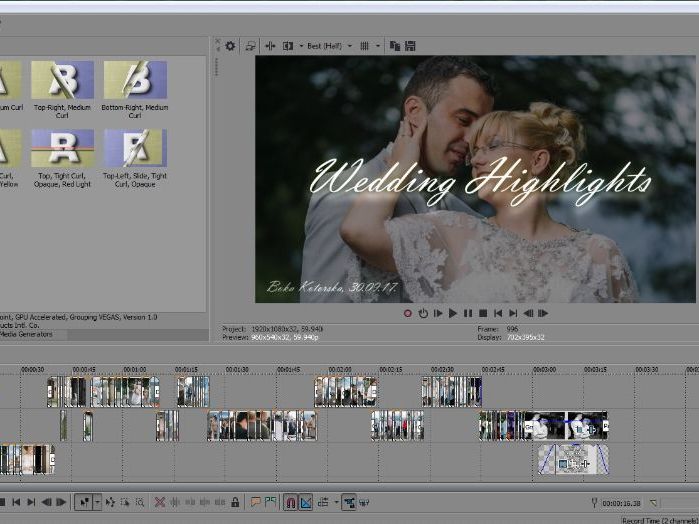Start playback with preview Play button
The height and width of the screenshot is (524, 699).
click(x=452, y=314)
